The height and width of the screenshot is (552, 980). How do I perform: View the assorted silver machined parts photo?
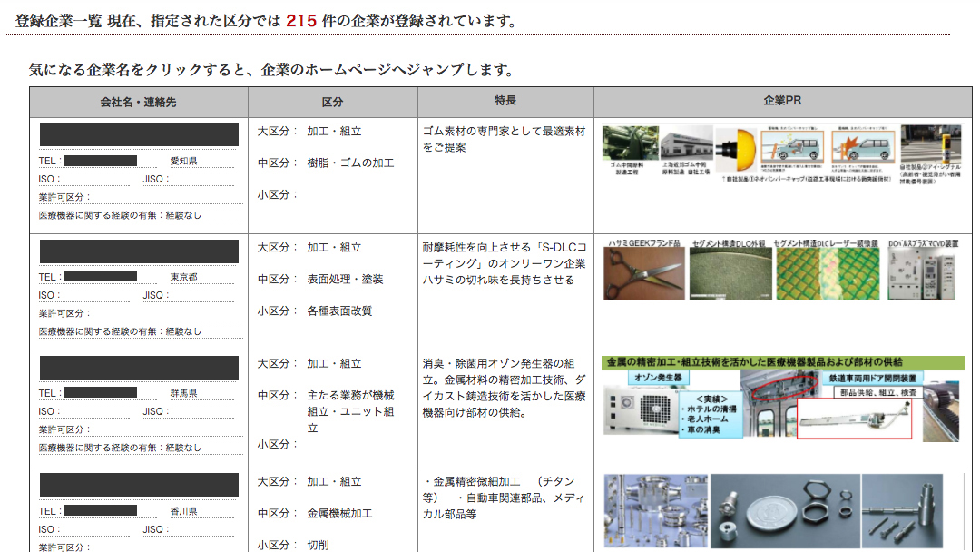point(656,511)
